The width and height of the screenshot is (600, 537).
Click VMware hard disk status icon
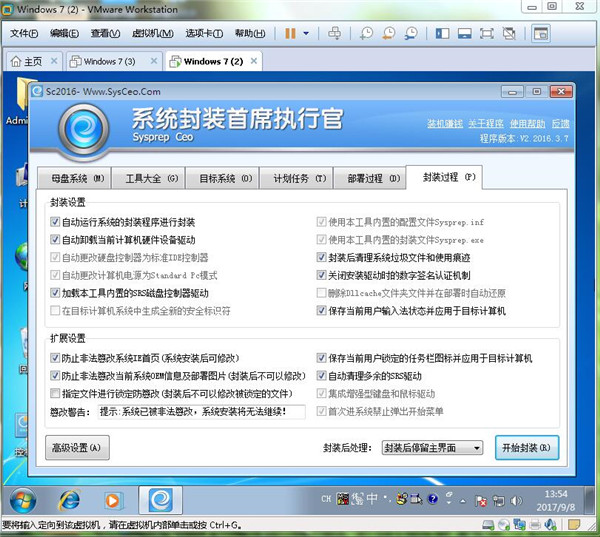click(x=488, y=525)
